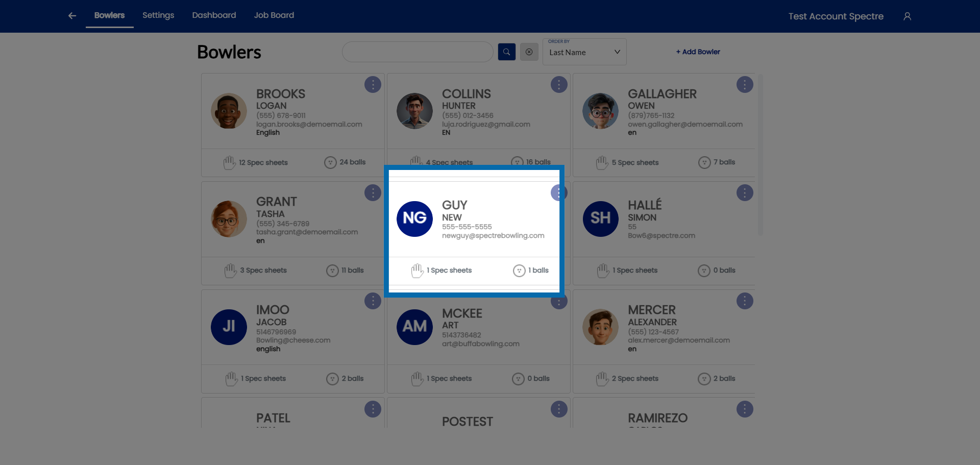The height and width of the screenshot is (465, 980).
Task: Open the three-dot menu on the Imoo card
Action: [x=373, y=301]
